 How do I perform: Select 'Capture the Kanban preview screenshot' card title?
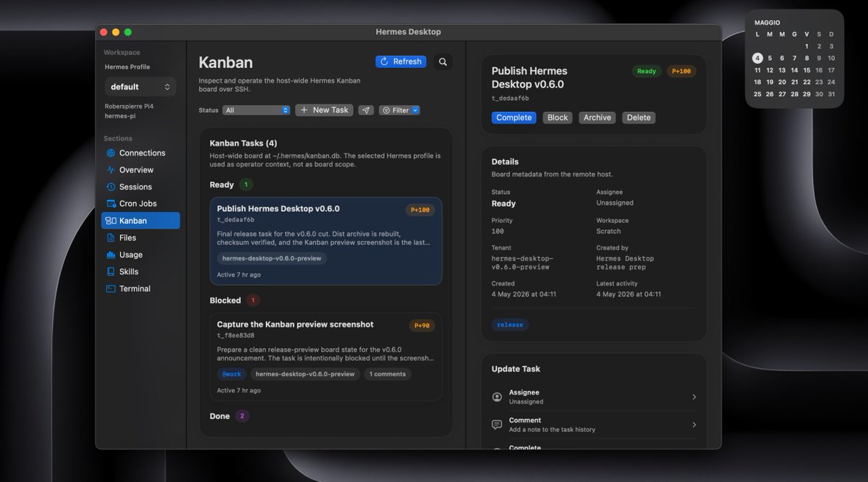pyautogui.click(x=295, y=324)
